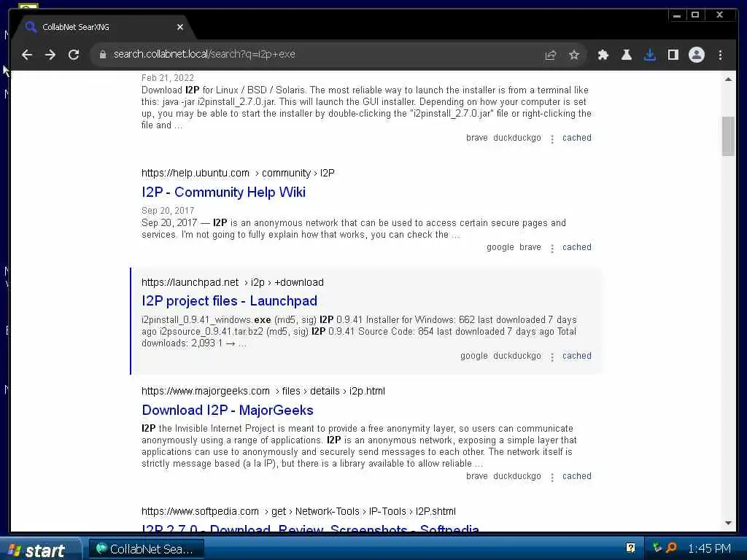
Task: Open cached copy of Launchpad result
Action: 576,356
